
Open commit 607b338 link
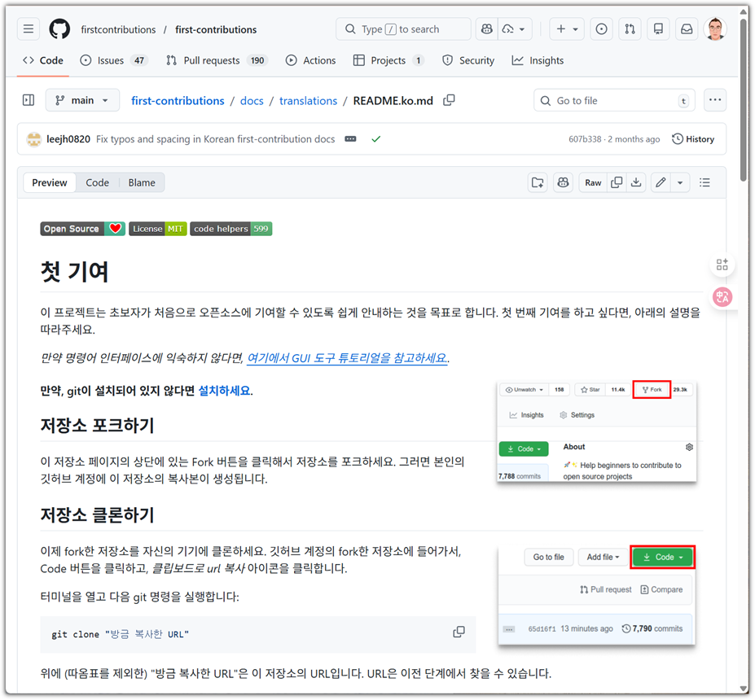pyautogui.click(x=585, y=139)
